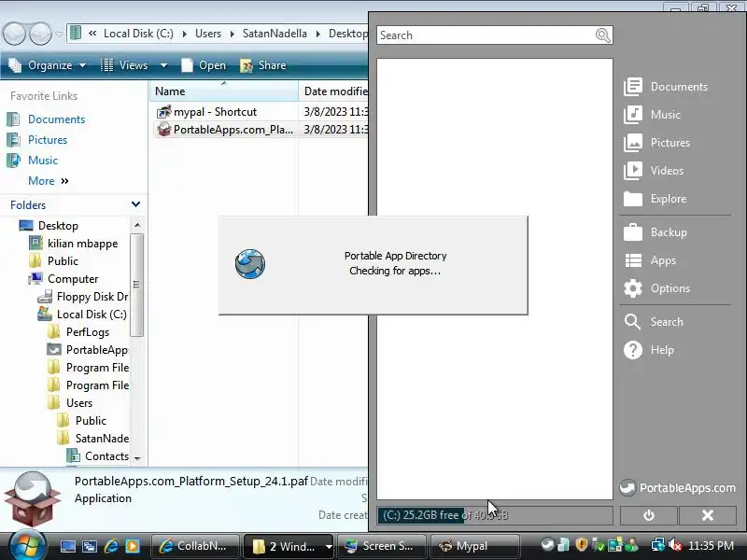Click folder tree scrollbar down arrow
This screenshot has width=747, height=560.
pyautogui.click(x=137, y=458)
